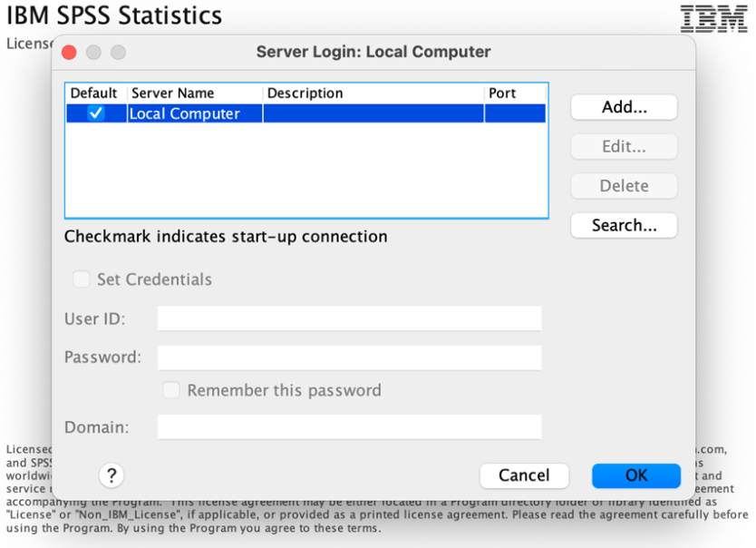756x548 pixels.
Task: Check Remember this password
Action: tap(171, 390)
